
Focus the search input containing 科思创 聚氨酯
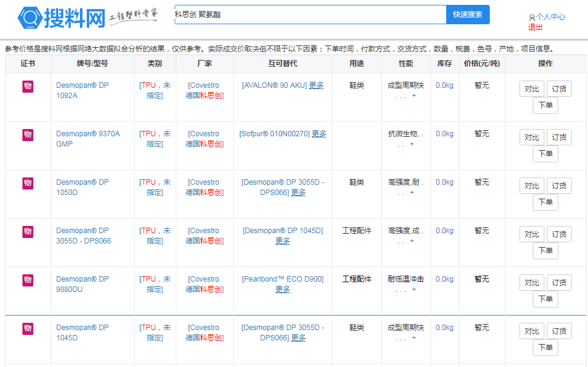pyautogui.click(x=309, y=15)
